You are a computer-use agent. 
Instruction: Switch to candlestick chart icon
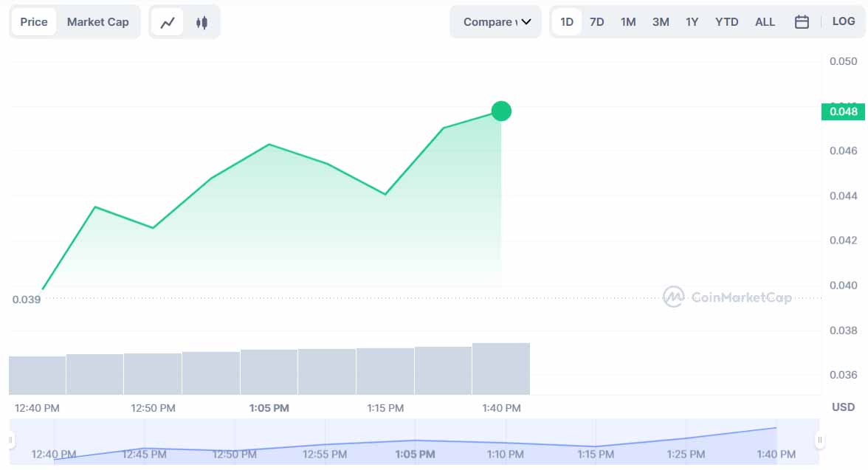tap(201, 22)
